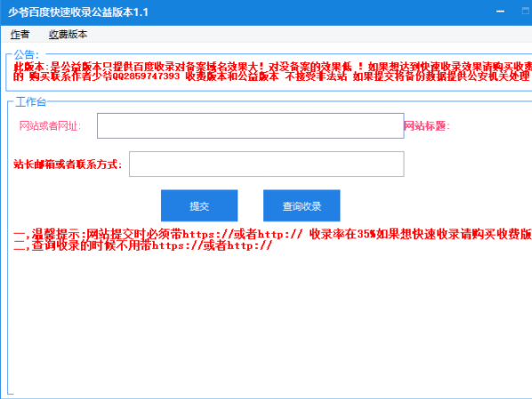Open the 作者 menu
The width and height of the screenshot is (532, 399).
point(20,35)
